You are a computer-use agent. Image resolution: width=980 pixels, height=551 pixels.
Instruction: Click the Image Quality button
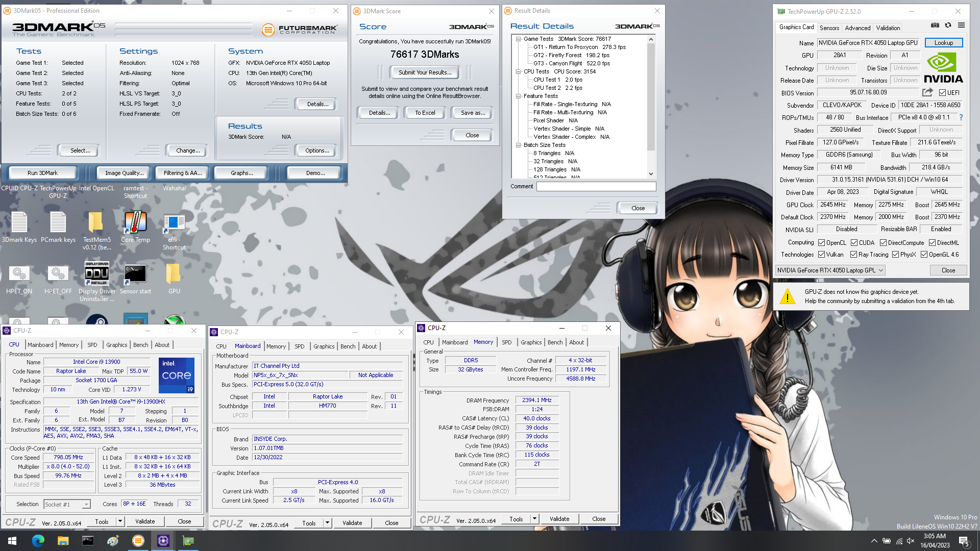pyautogui.click(x=124, y=173)
